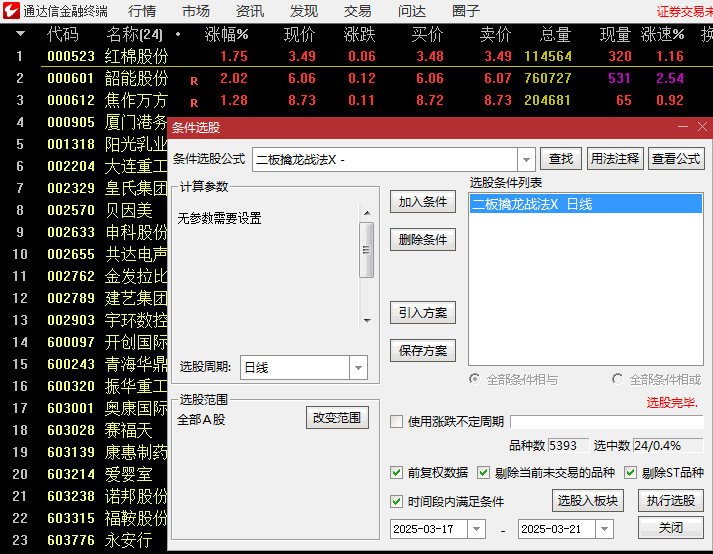Select stock row 603028 赛福天

[84, 430]
